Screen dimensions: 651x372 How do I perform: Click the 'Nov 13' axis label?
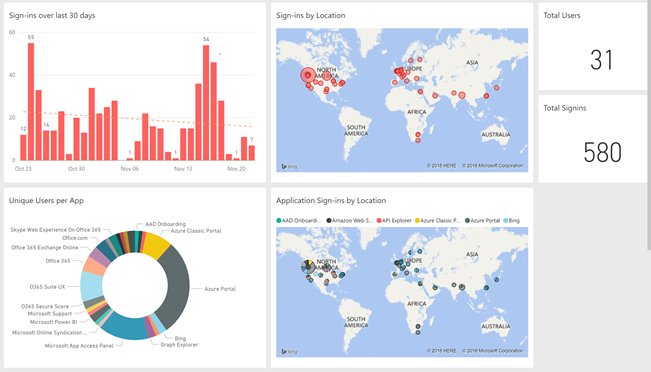pyautogui.click(x=183, y=169)
